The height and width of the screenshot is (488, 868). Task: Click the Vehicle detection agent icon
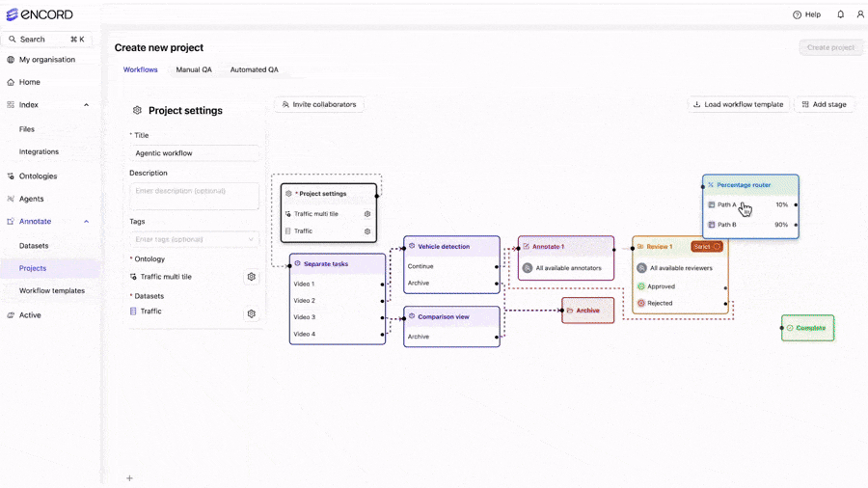412,246
